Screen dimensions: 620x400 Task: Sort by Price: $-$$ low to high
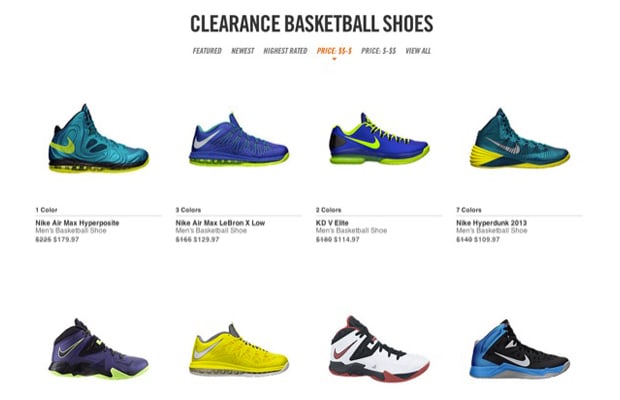[378, 51]
